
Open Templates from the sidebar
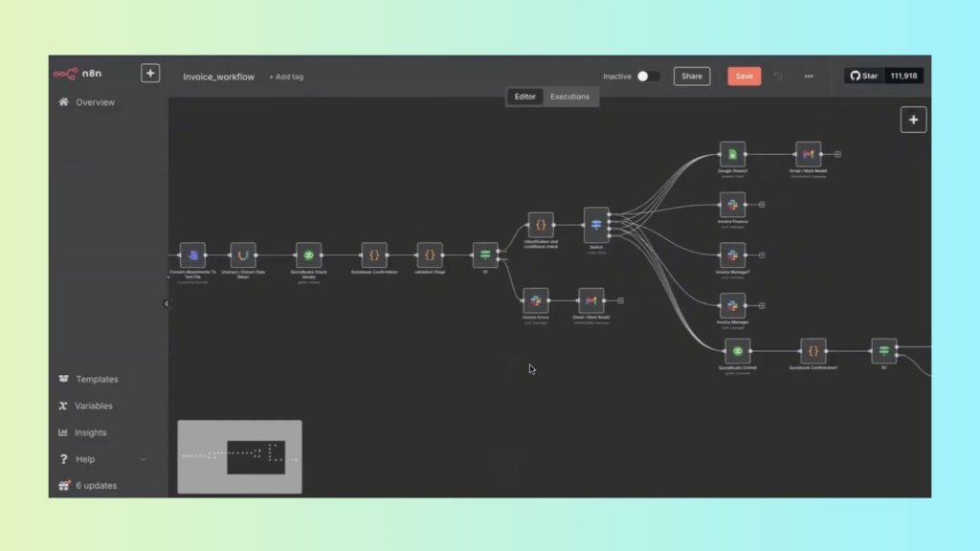coord(97,380)
